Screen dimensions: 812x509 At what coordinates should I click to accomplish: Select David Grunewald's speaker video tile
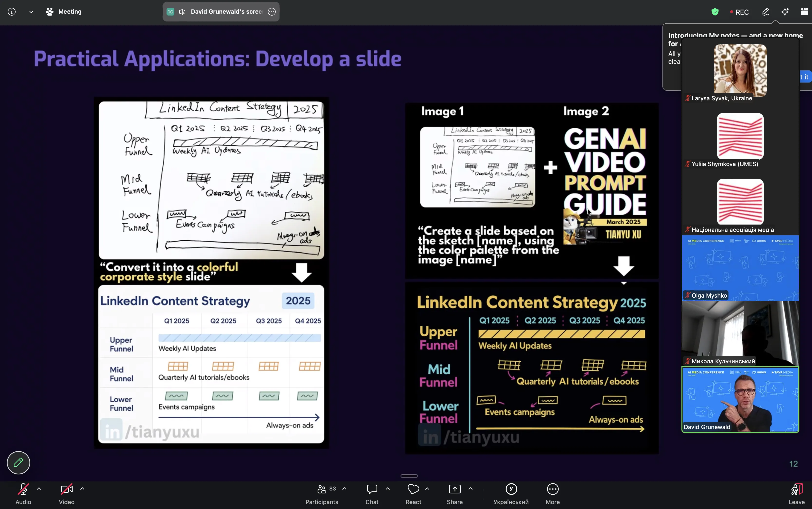click(x=740, y=400)
